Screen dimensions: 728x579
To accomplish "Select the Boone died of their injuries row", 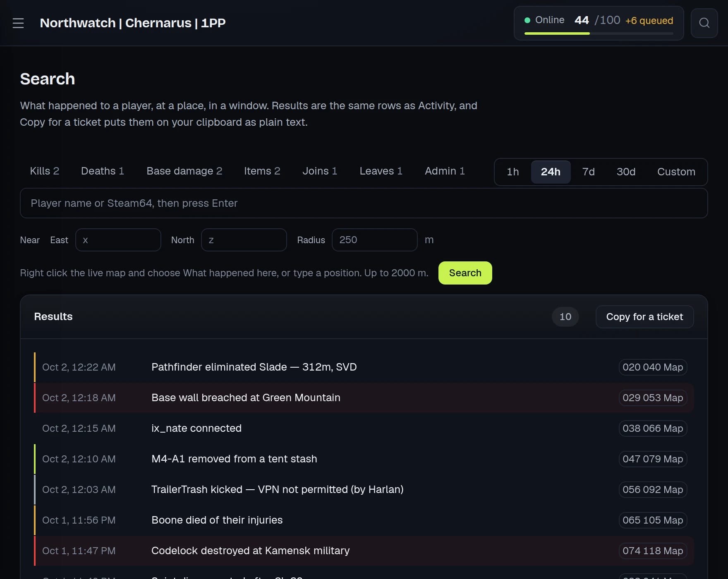I will tap(364, 520).
